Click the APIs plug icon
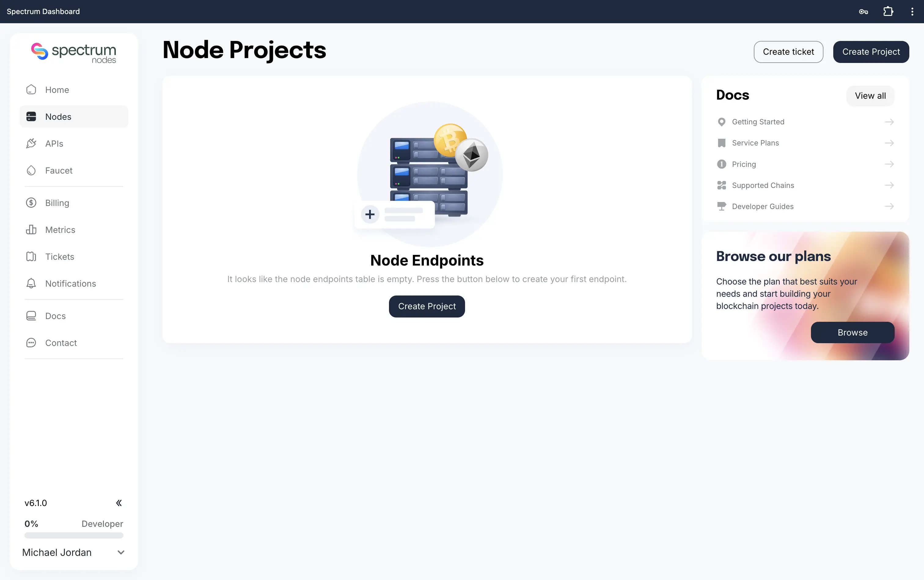The width and height of the screenshot is (924, 580). coord(31,143)
